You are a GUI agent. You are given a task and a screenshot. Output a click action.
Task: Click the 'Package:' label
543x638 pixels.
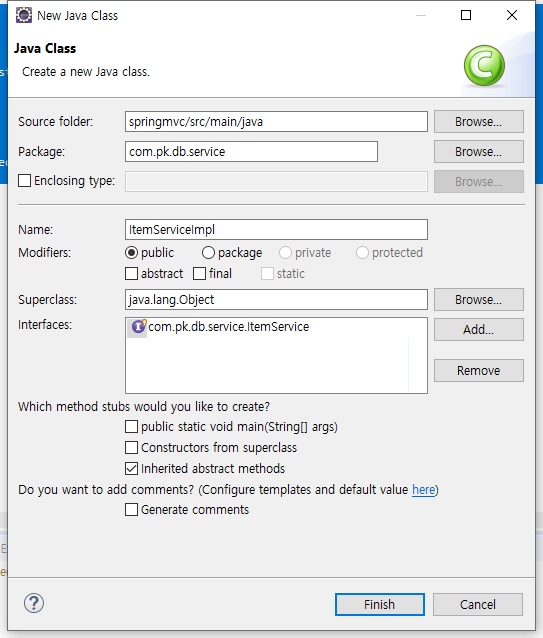(x=41, y=152)
